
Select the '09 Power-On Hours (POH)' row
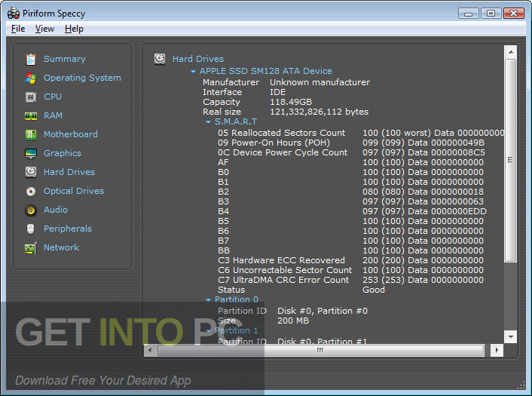click(x=351, y=143)
